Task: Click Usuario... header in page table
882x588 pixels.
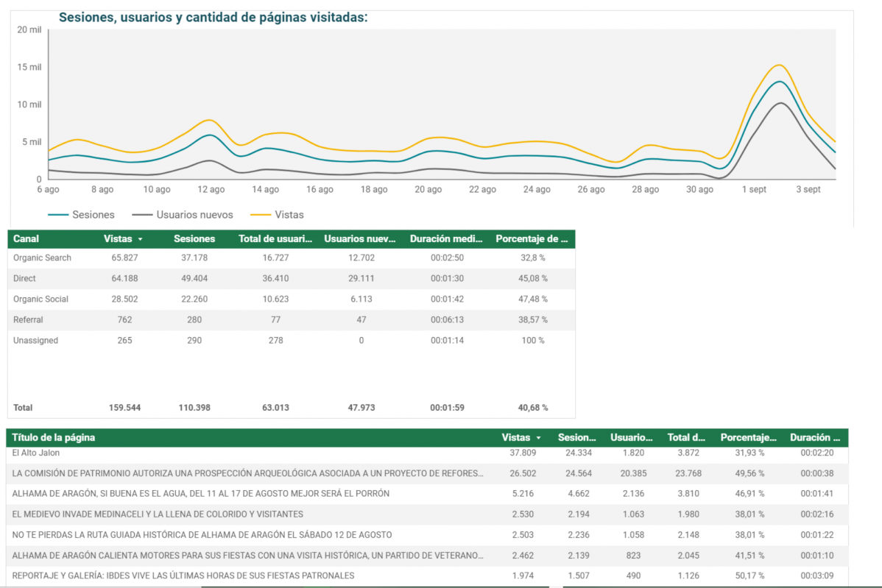Action: (631, 437)
